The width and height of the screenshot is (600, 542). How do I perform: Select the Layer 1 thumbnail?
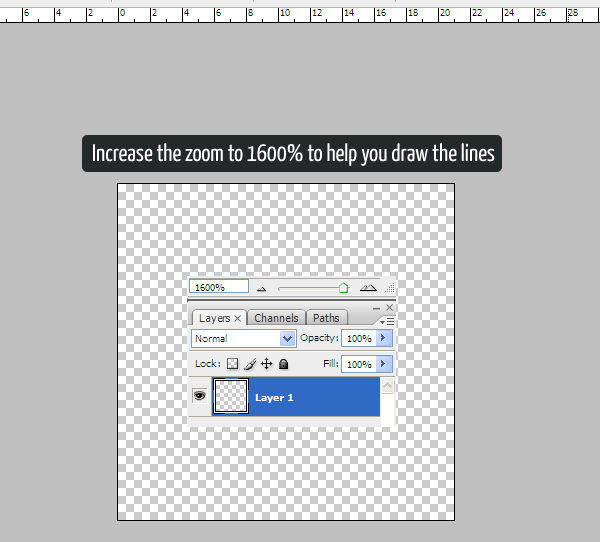coord(231,396)
